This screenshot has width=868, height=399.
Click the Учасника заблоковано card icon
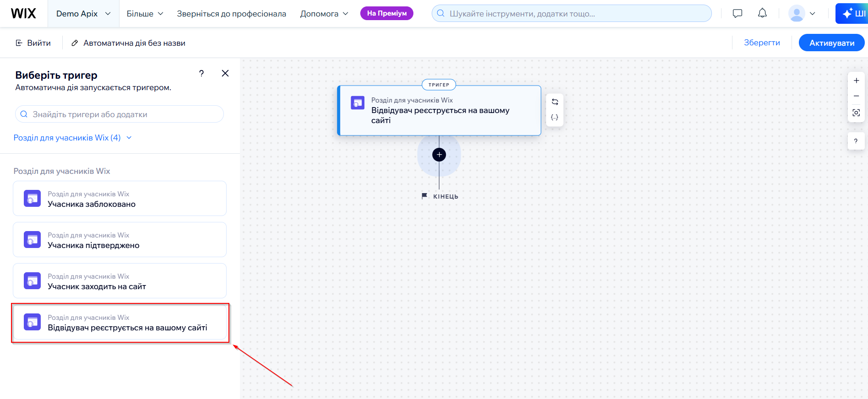click(x=32, y=199)
